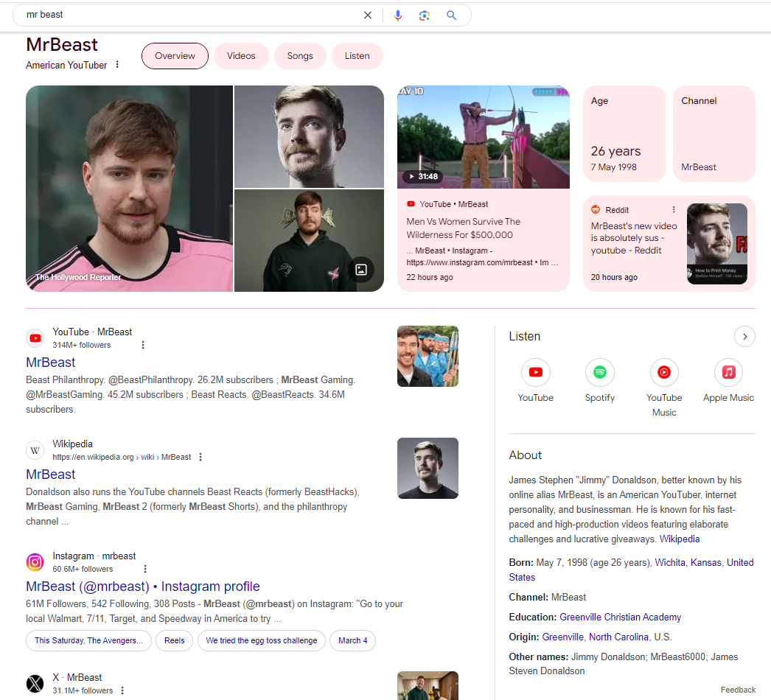Follow the Wikipedia link in About text
Image resolution: width=771 pixels, height=700 pixels.
click(x=679, y=539)
